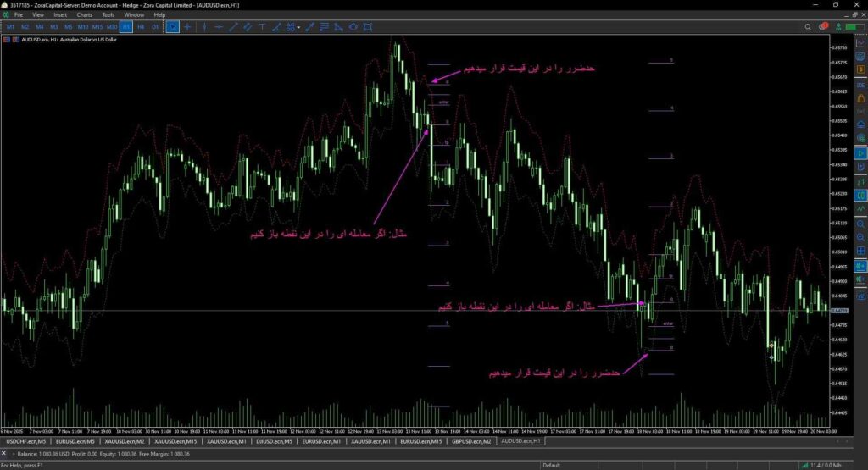868x470 pixels.
Task: Switch chart to H4 timeframe
Action: point(141,26)
